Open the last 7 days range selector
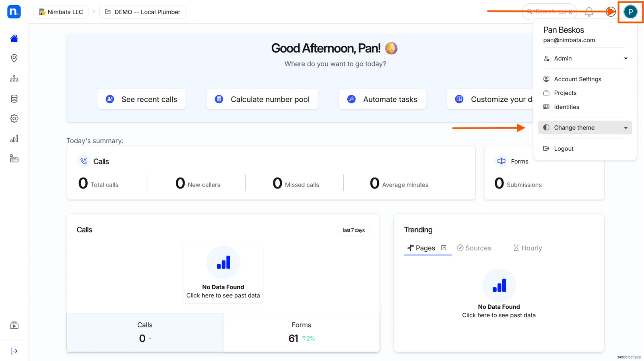 click(354, 230)
